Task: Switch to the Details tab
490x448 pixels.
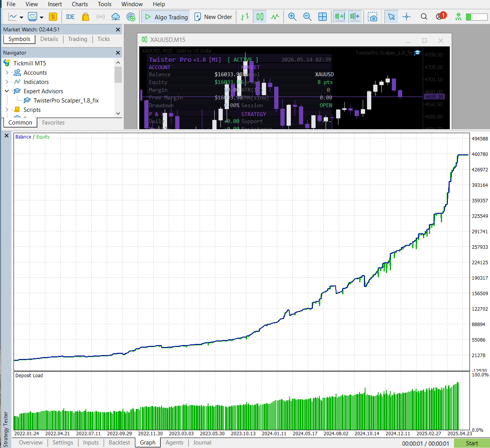Action: point(49,39)
